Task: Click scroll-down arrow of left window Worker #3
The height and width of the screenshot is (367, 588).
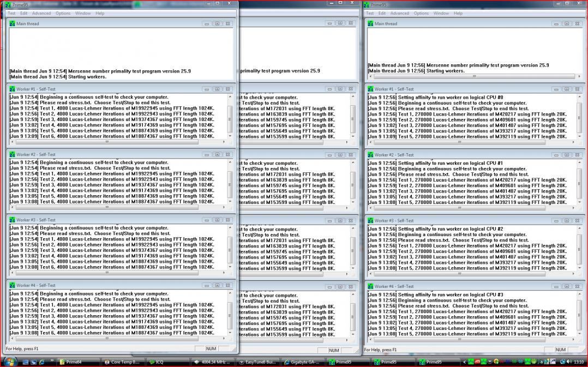Action: pyautogui.click(x=230, y=267)
